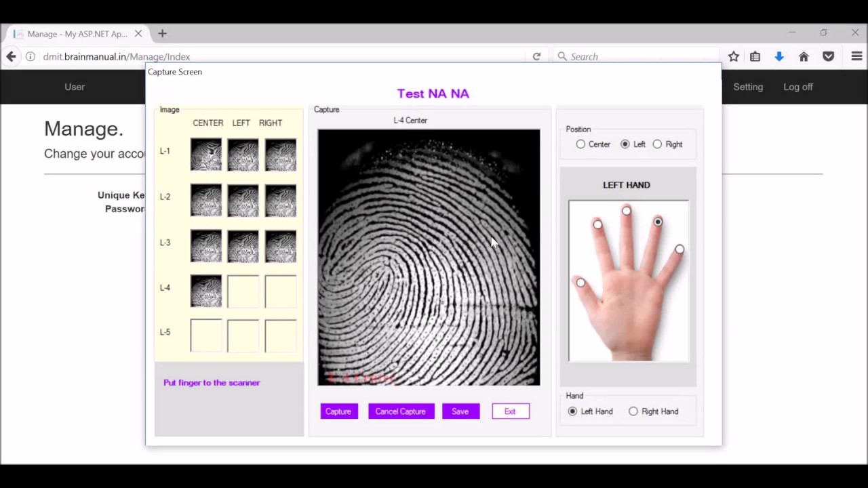Reload the page with refresh icon
This screenshot has height=488, width=868.
tap(536, 57)
